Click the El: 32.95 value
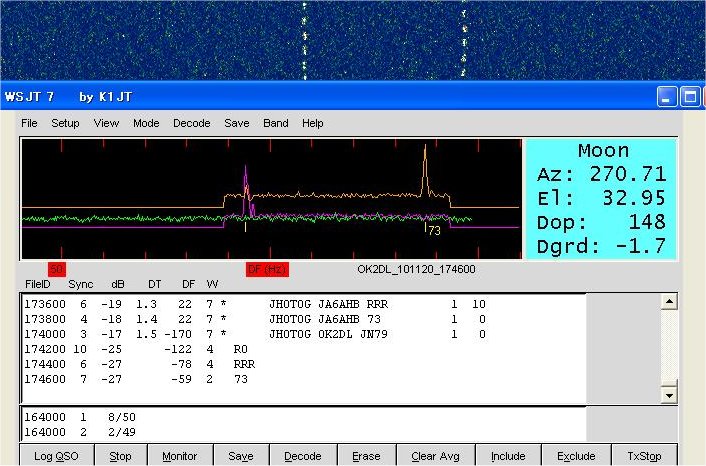Image resolution: width=706 pixels, height=466 pixels. (x=601, y=198)
